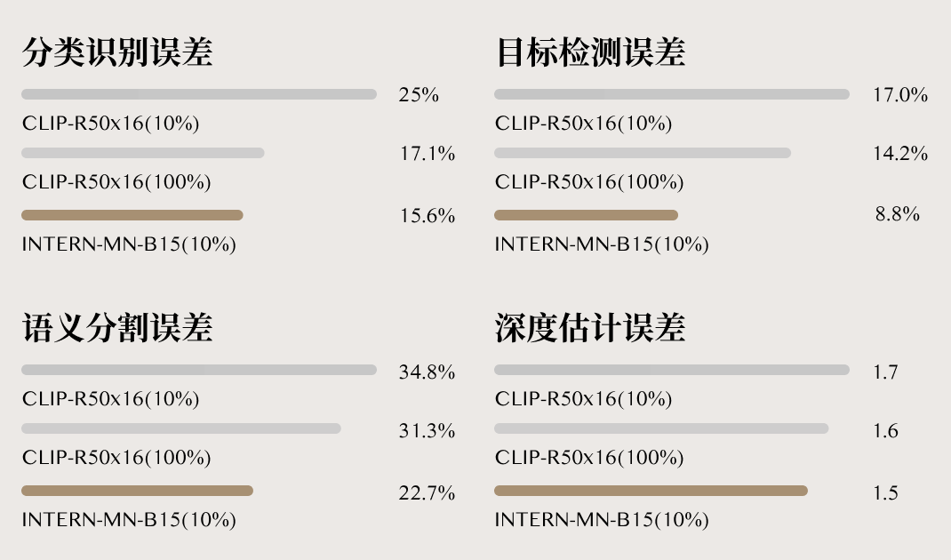The image size is (951, 560).
Task: Click the 1.6 depth error value
Action: pos(885,431)
